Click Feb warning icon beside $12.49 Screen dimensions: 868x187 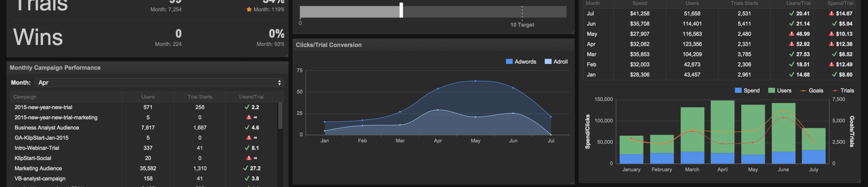point(832,64)
